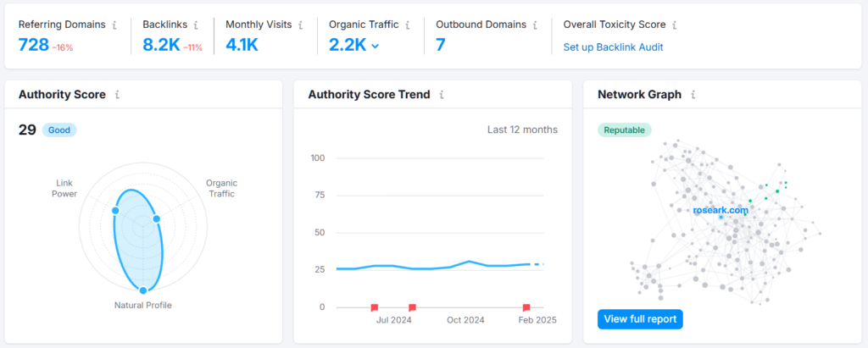Click the Natural Profile radar axis label

[x=142, y=305]
